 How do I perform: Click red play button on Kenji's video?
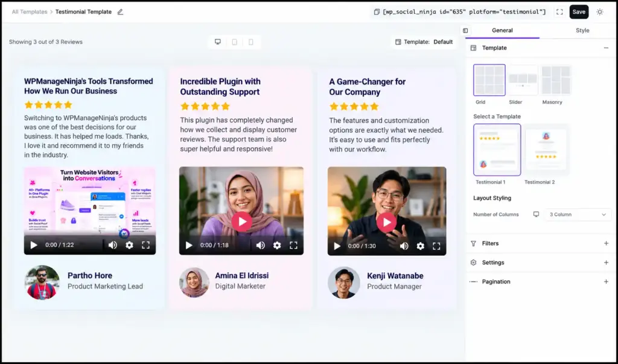click(387, 222)
